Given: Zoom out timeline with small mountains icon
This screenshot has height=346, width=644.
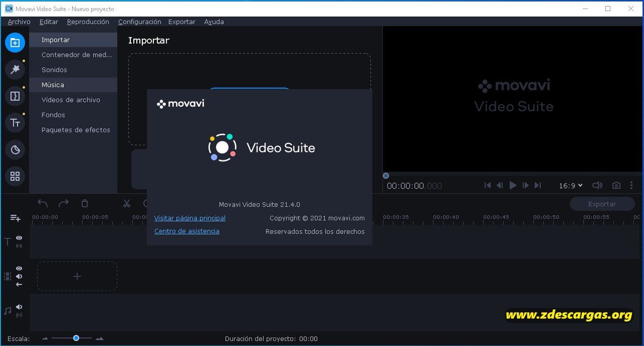Looking at the screenshot, I should click(x=45, y=338).
